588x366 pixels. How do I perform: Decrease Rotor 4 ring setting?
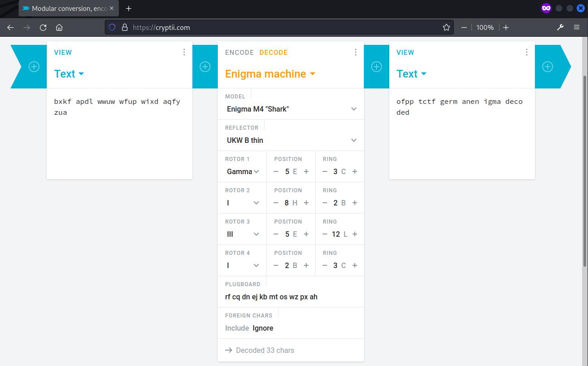pyautogui.click(x=324, y=265)
